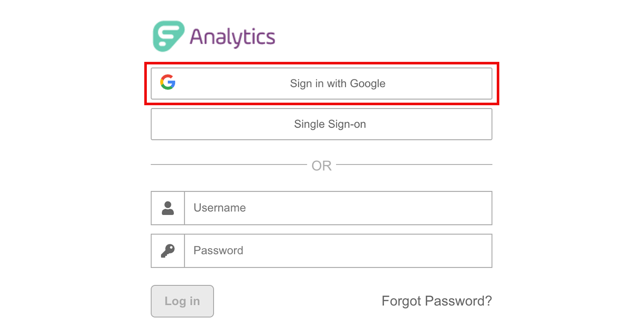The height and width of the screenshot is (329, 644).
Task: Click the green Frontline logo icon
Action: pos(169,37)
